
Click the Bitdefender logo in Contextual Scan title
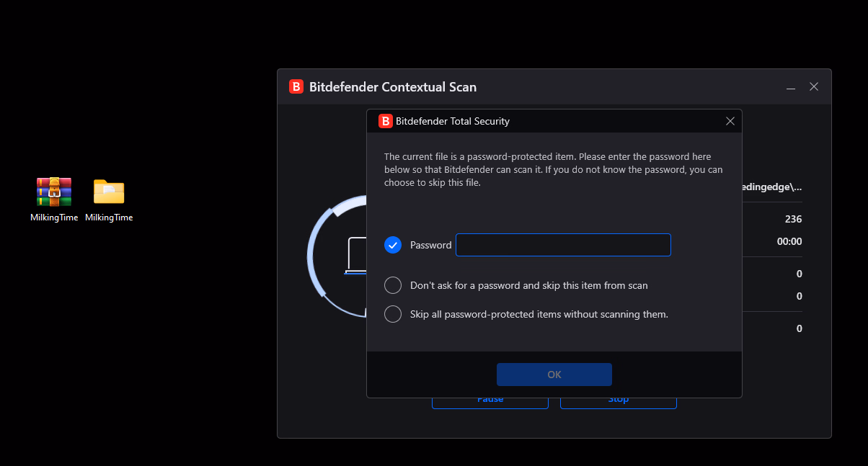296,87
